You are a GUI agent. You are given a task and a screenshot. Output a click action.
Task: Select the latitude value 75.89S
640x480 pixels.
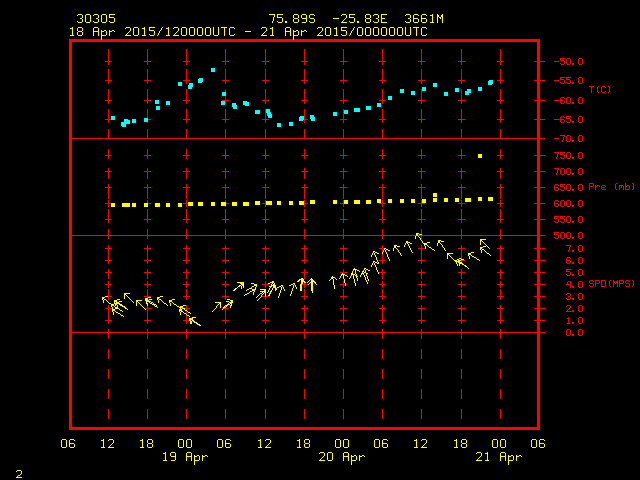point(292,19)
